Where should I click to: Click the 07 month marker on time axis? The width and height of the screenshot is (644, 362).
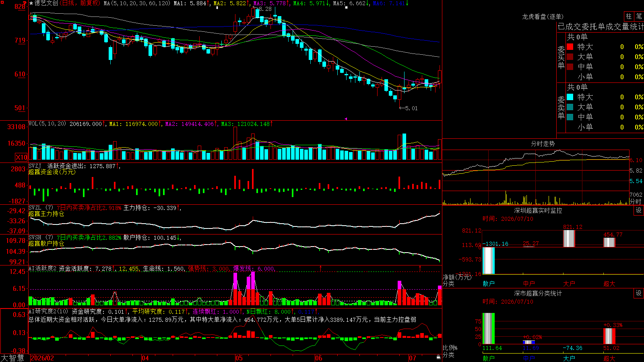pos(413,358)
